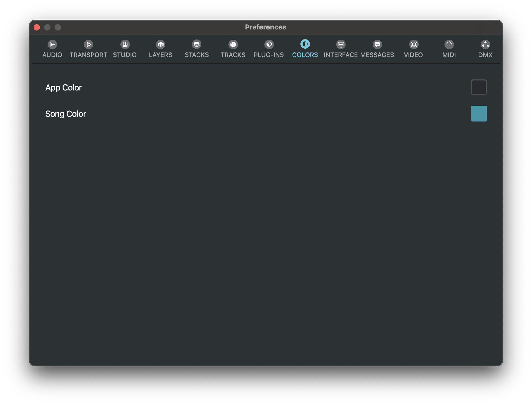This screenshot has width=532, height=405.
Task: Open the Audio preferences play icon
Action: tap(52, 44)
